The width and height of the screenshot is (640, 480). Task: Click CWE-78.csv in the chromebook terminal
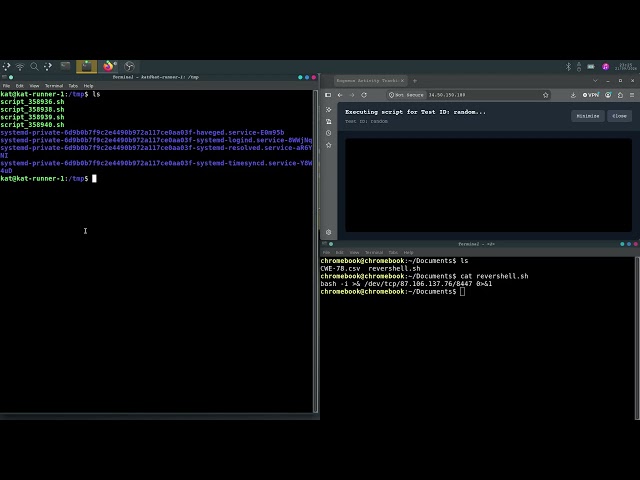coord(340,269)
